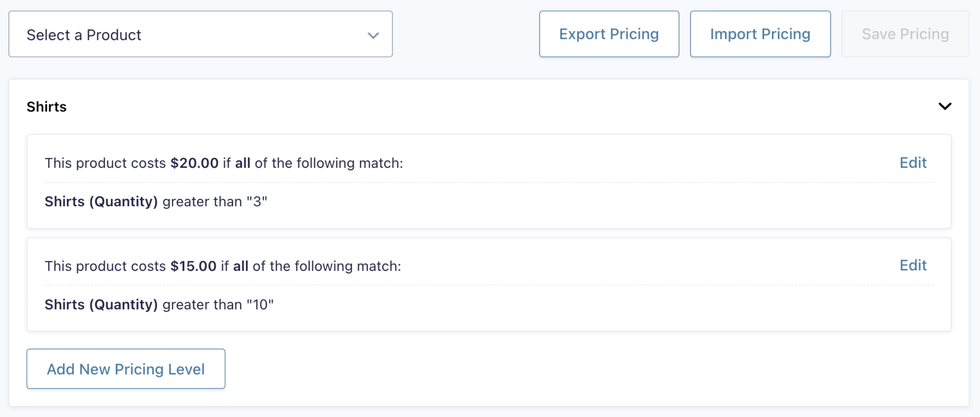The width and height of the screenshot is (980, 417).
Task: Click the arrow in the product selector
Action: click(373, 35)
